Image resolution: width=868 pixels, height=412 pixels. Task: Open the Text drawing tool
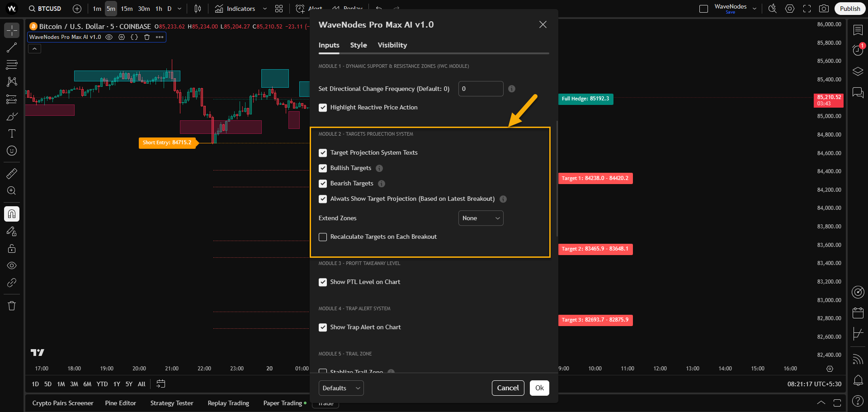pos(12,133)
